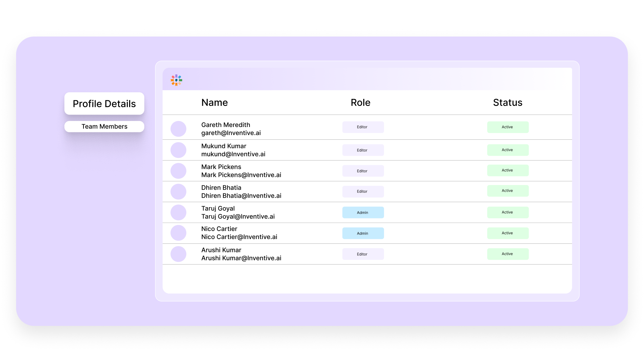
Task: Toggle Arushi Kumar's Active status
Action: click(x=507, y=254)
